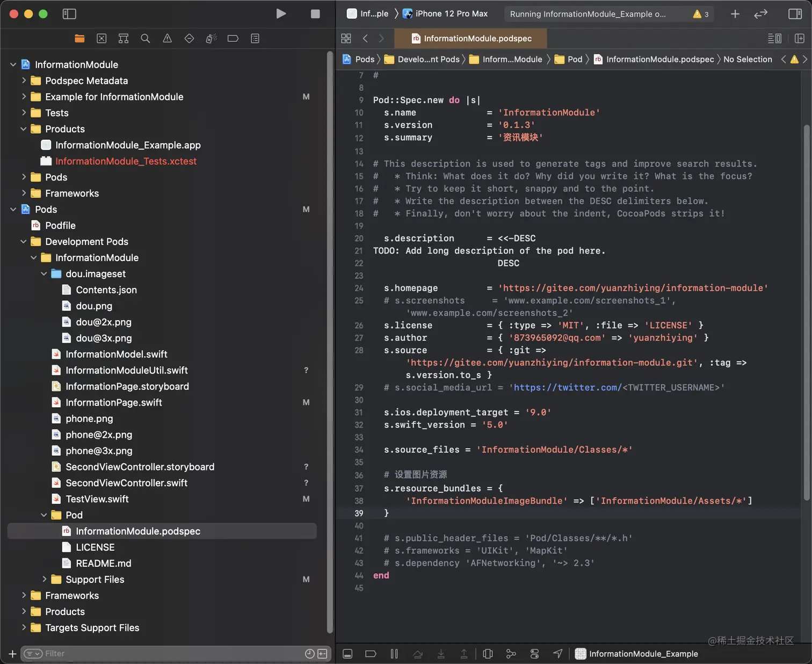Toggle the navigator sidebar visibility

pyautogui.click(x=69, y=14)
